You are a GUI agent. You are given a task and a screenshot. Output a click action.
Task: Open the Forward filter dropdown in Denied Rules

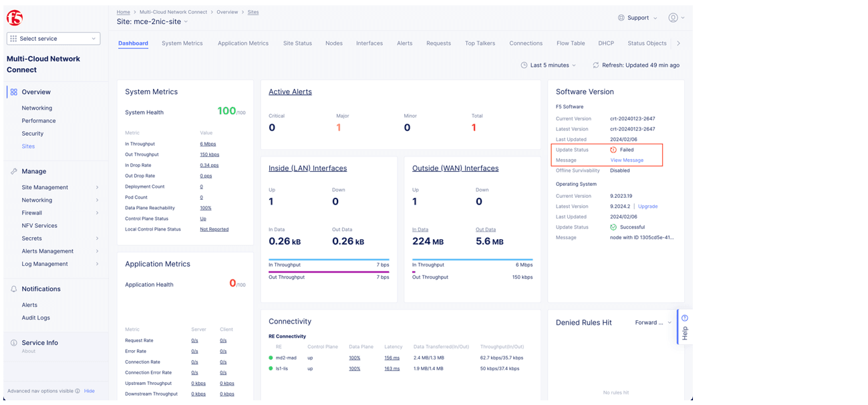[654, 323]
